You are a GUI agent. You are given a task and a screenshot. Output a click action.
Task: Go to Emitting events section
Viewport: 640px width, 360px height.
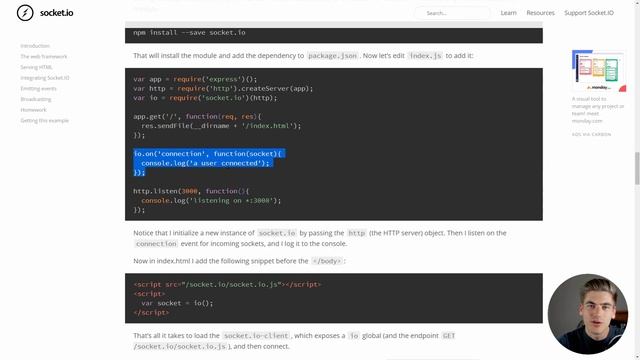38,88
